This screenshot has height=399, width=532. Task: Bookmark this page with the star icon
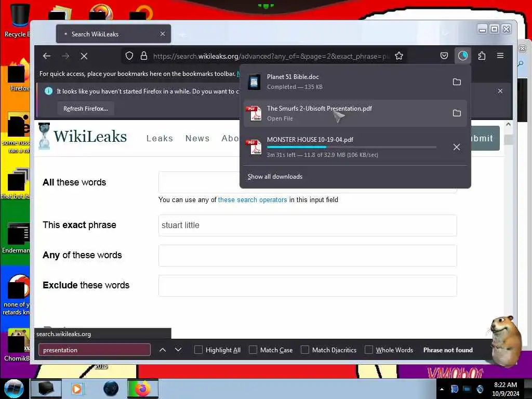[x=399, y=56]
